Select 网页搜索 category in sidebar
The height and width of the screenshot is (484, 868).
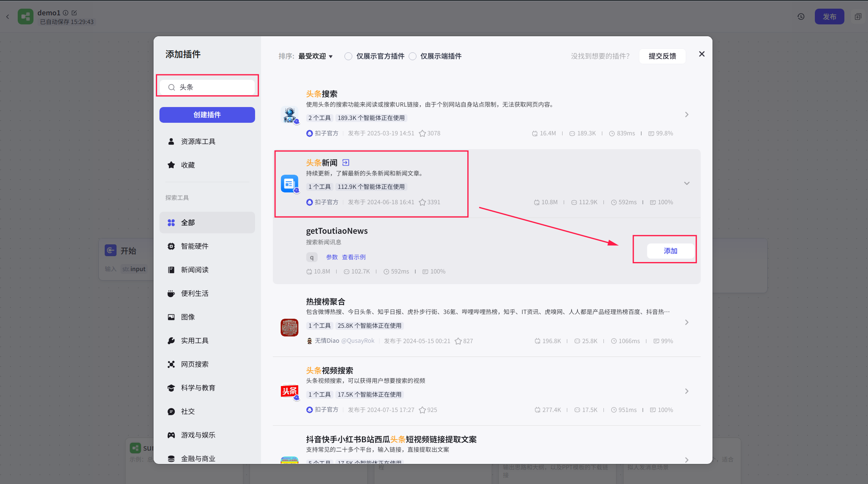194,364
